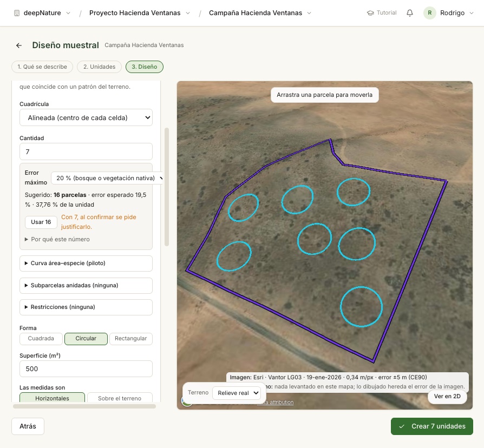Select step 3. Diseño tab
This screenshot has width=484, height=448.
pos(144,67)
